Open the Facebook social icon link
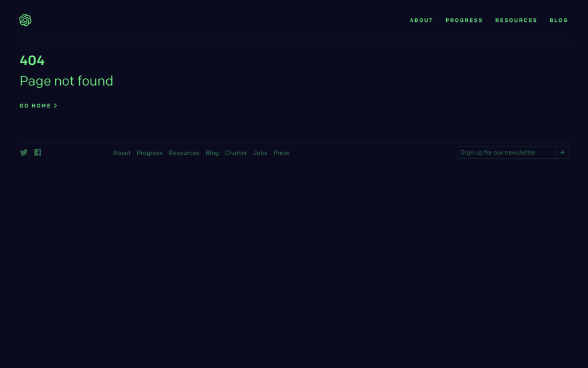The width and height of the screenshot is (588, 368). click(37, 152)
